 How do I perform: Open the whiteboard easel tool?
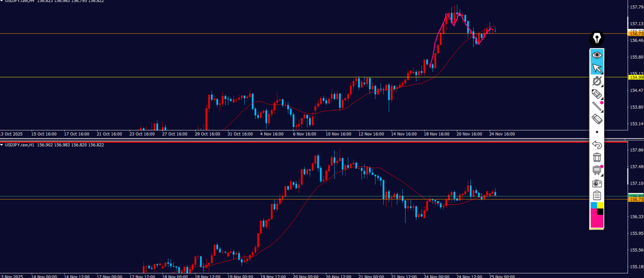[x=597, y=170]
